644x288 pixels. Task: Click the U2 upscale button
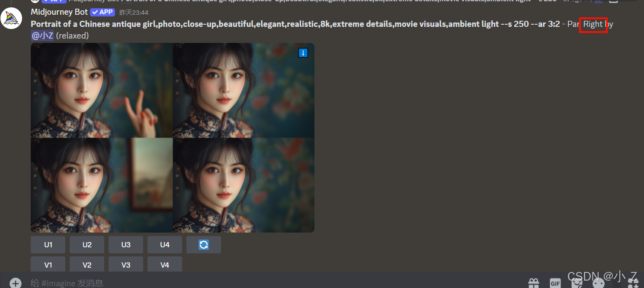click(87, 245)
